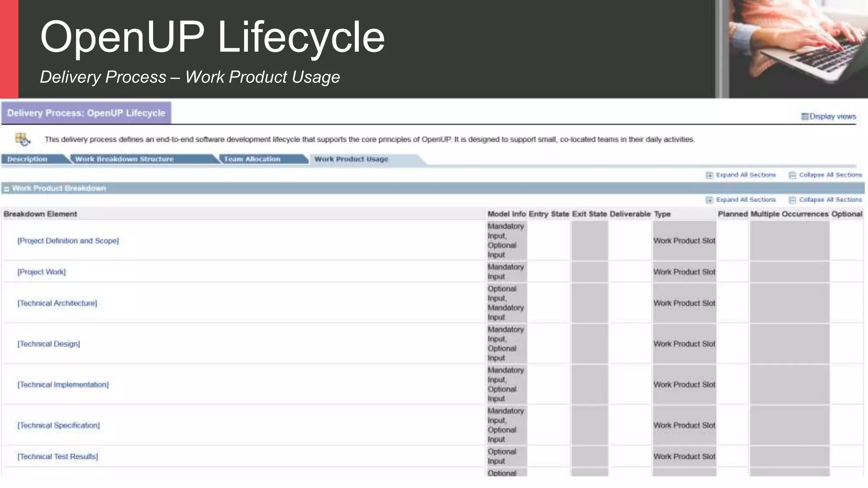Open the [Technical Implementation] link
The width and height of the screenshot is (868, 488).
click(63, 385)
